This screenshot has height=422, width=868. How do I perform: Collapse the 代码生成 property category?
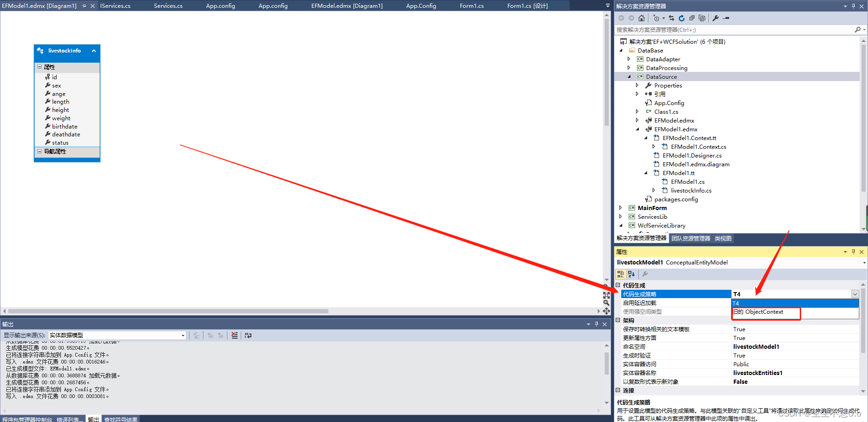tap(618, 285)
